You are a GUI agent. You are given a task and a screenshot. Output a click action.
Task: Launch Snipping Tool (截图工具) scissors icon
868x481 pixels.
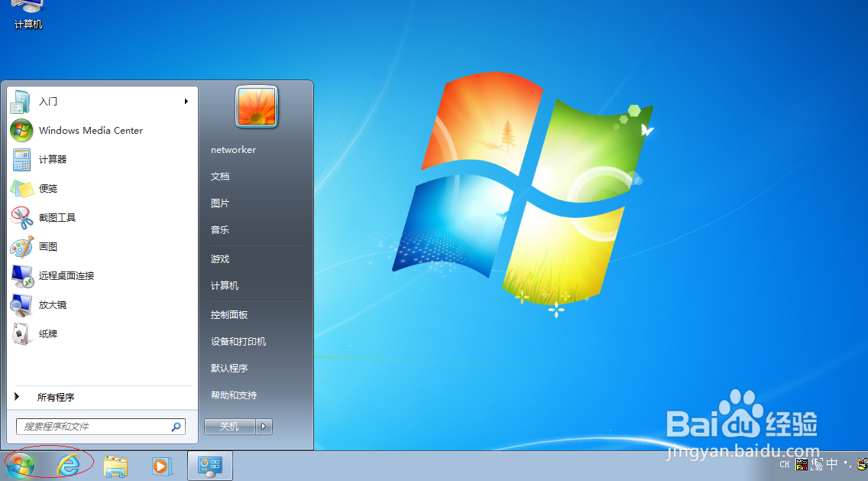pos(22,218)
